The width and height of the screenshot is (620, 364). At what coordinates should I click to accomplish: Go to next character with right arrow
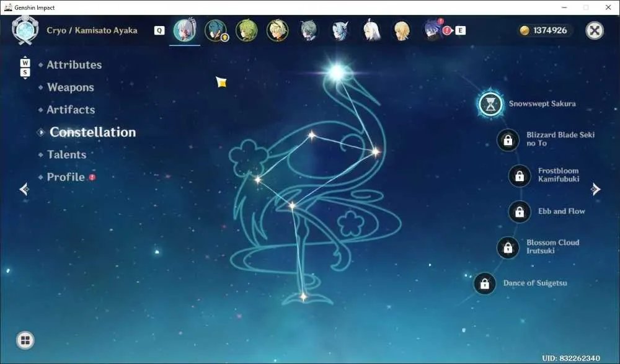(596, 189)
